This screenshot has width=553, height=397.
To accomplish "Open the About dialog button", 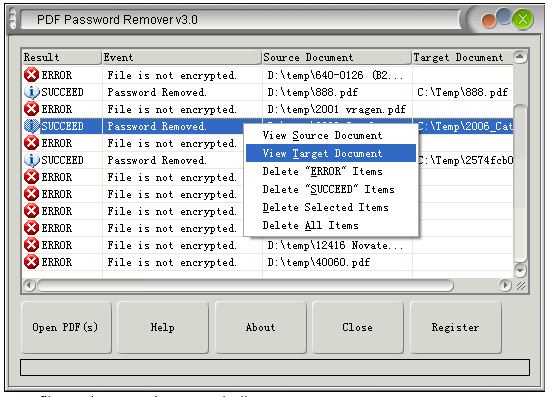I will [x=260, y=328].
